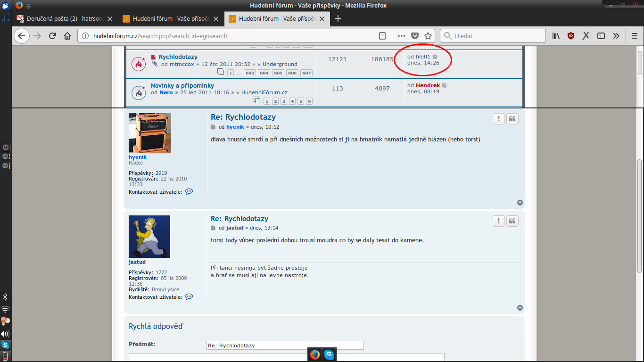
Task: Open the uBlock Origin extension icon
Action: 571,36
